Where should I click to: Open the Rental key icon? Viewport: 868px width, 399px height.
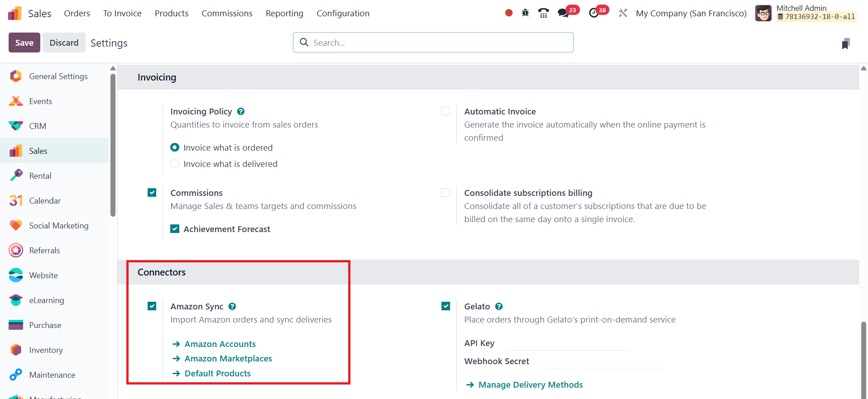click(16, 176)
